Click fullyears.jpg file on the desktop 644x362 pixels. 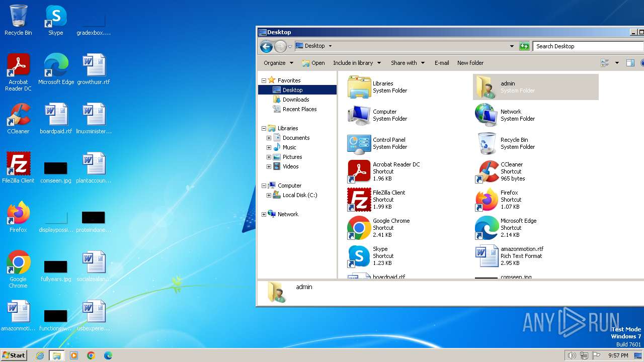(x=56, y=270)
